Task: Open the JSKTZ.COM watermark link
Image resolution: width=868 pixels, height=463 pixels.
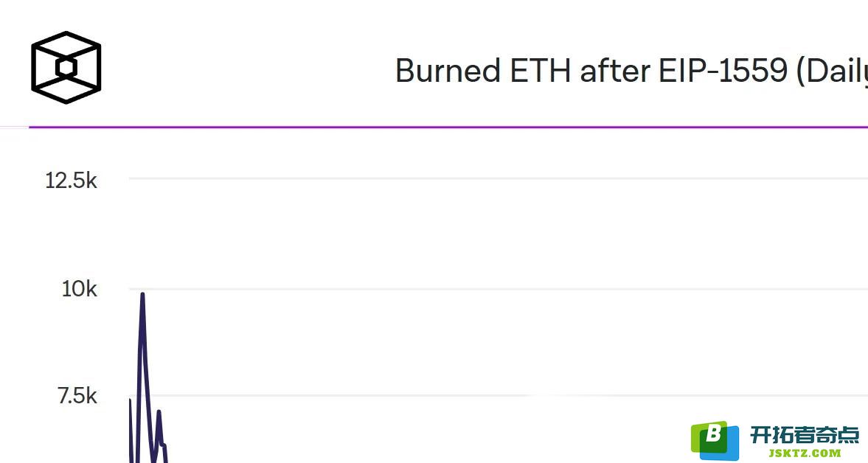Action: point(805,453)
